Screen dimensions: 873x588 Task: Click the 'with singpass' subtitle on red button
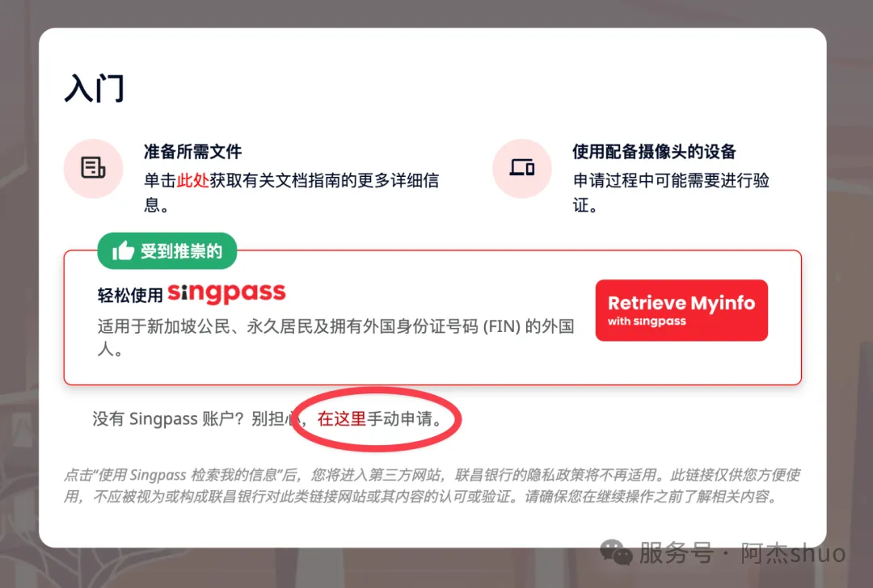647,321
